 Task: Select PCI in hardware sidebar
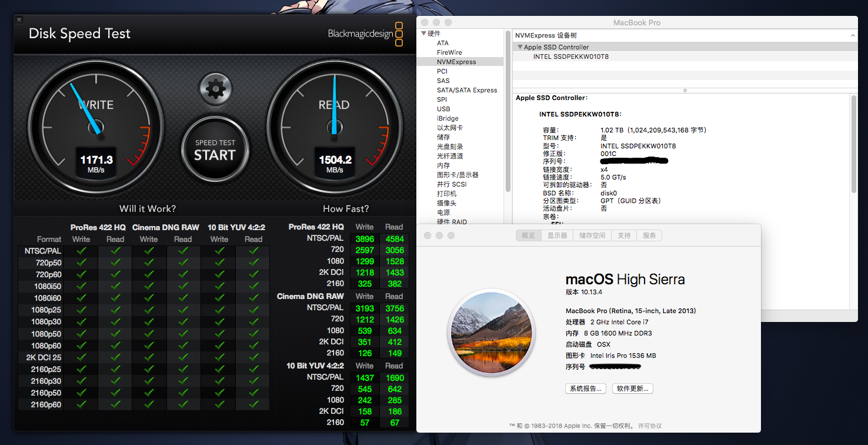pyautogui.click(x=442, y=71)
